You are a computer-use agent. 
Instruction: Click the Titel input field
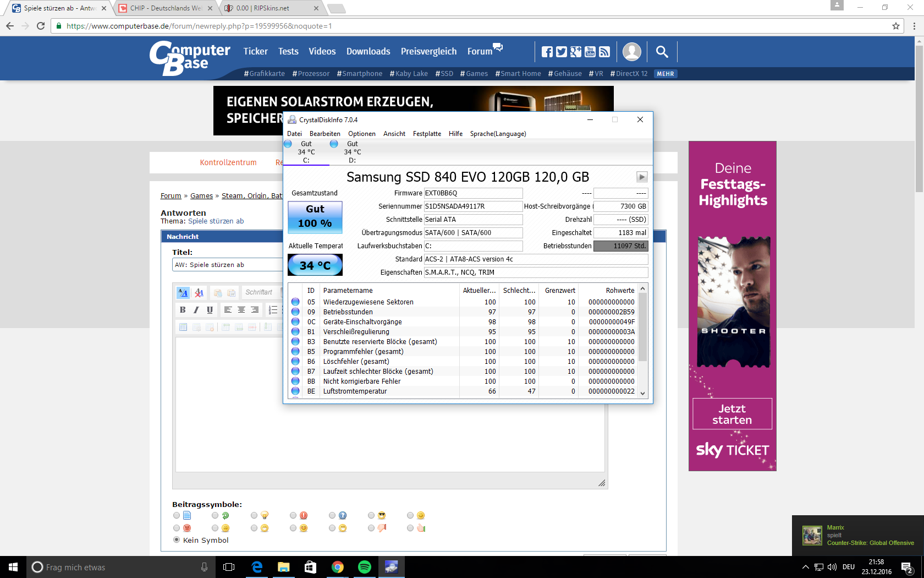coord(228,265)
